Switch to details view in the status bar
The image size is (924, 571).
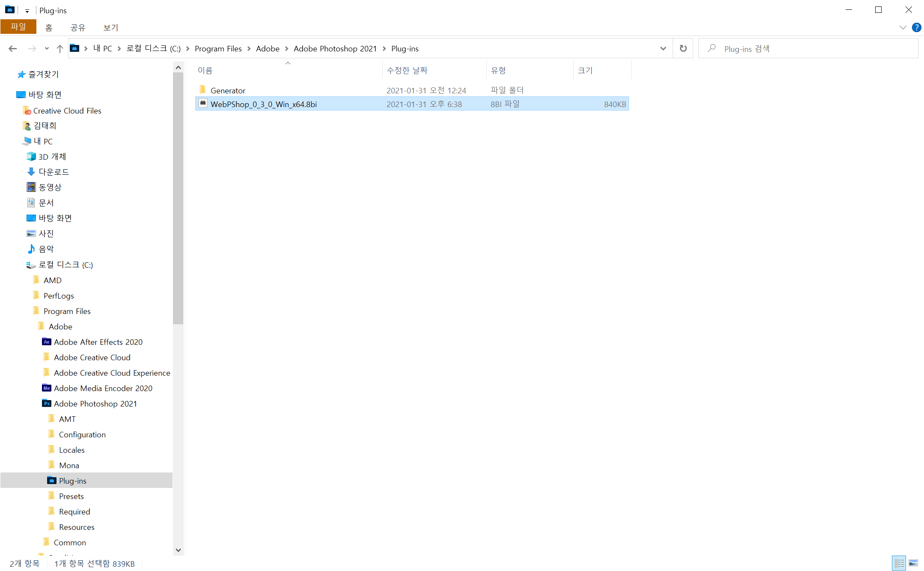click(x=899, y=563)
